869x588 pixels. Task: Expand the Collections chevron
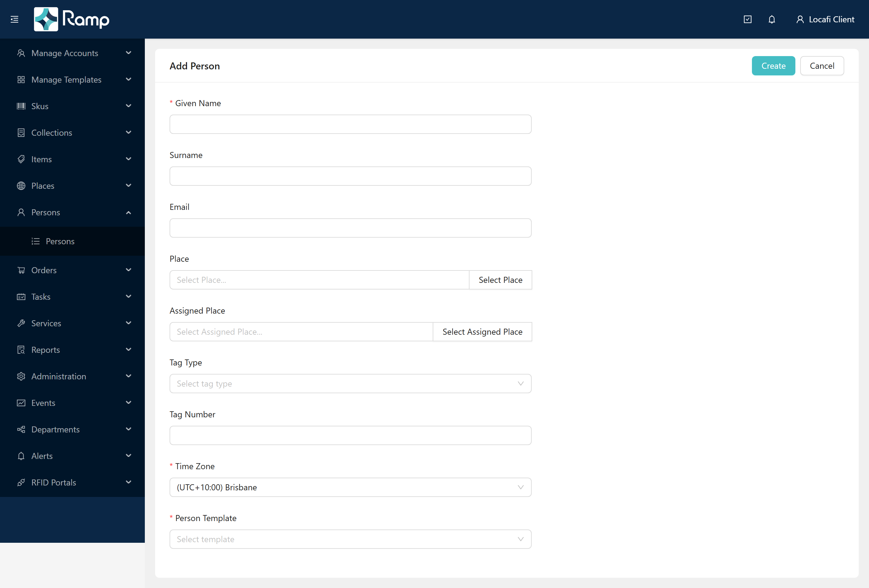(128, 133)
